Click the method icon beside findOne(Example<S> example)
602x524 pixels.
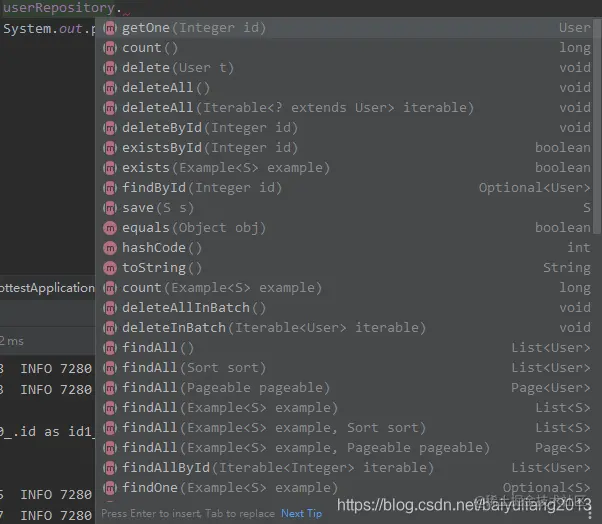(110, 488)
